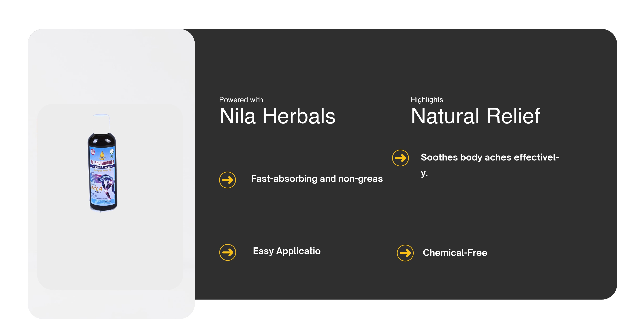Click the arrow icon beside Soothes body aches
644x322 pixels.
click(x=400, y=158)
